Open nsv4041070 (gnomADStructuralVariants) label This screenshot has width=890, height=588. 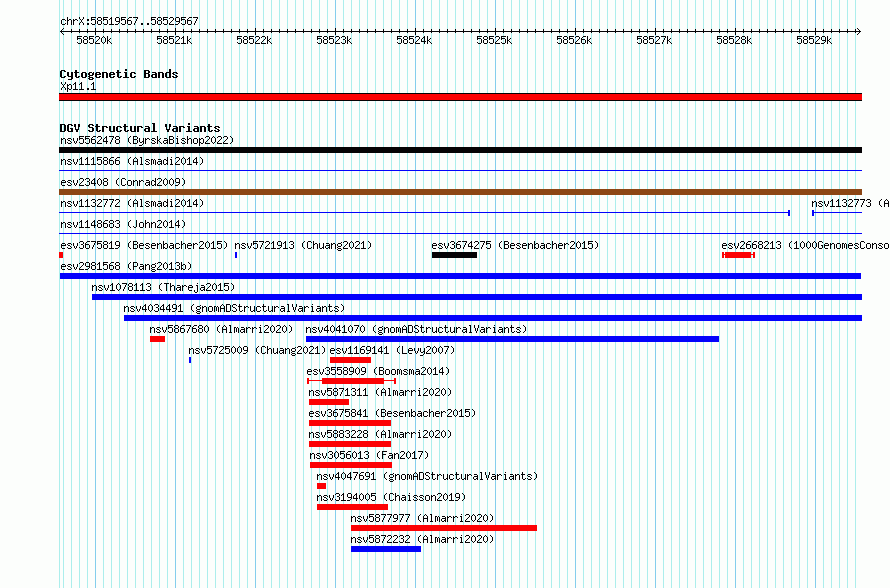point(417,329)
